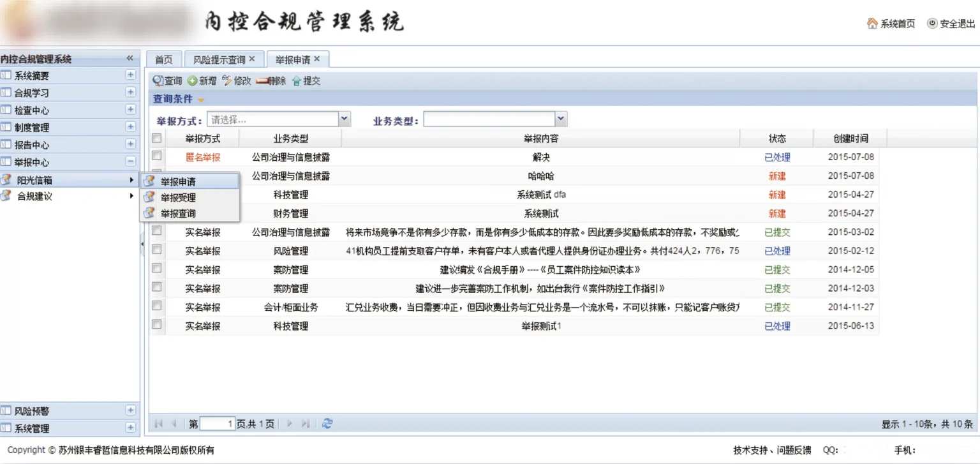Click the page number input field
980x464 pixels.
(218, 424)
